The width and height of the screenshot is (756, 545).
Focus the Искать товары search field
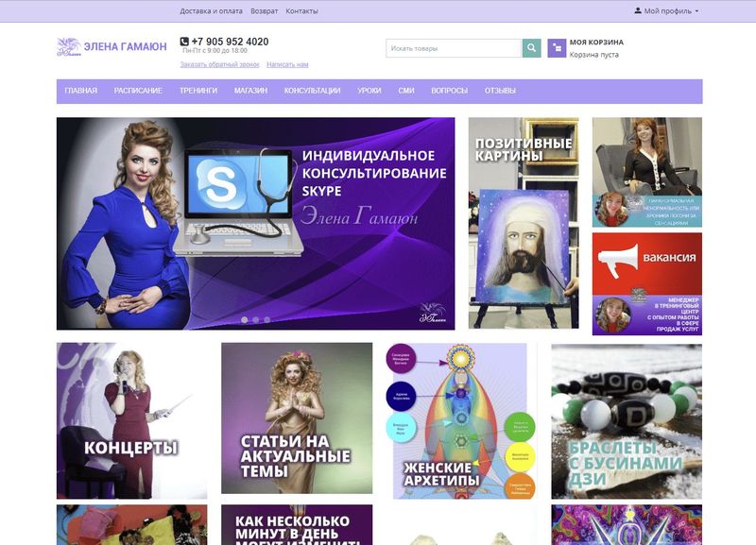pyautogui.click(x=455, y=48)
